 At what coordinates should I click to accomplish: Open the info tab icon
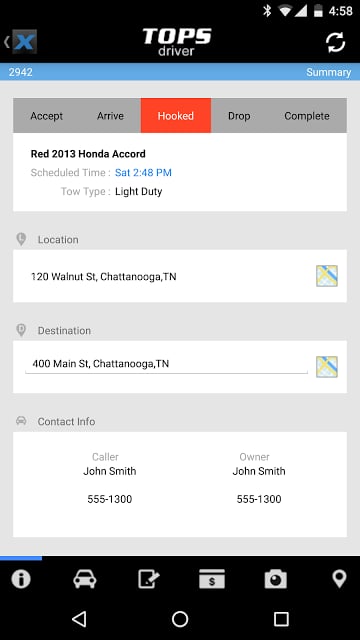pyautogui.click(x=21, y=579)
